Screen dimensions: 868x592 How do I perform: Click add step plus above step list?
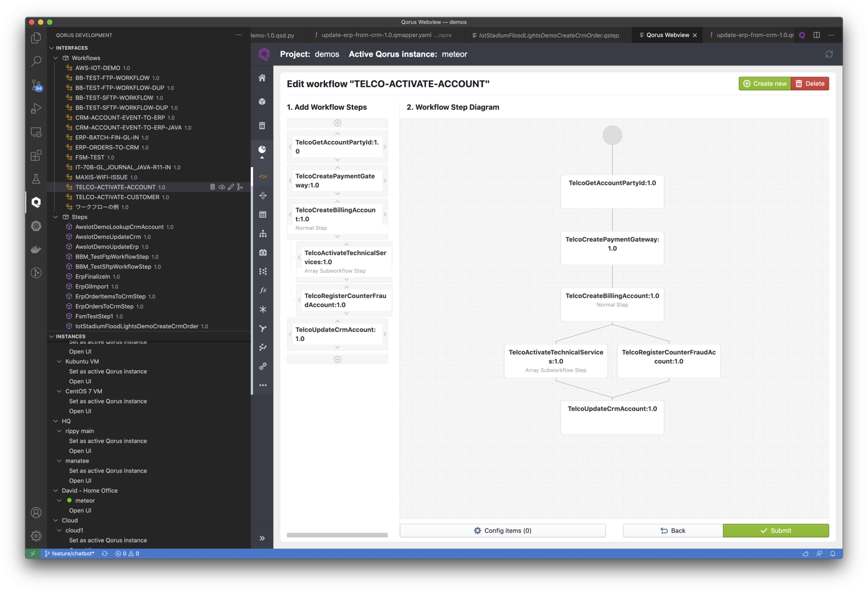coord(337,123)
